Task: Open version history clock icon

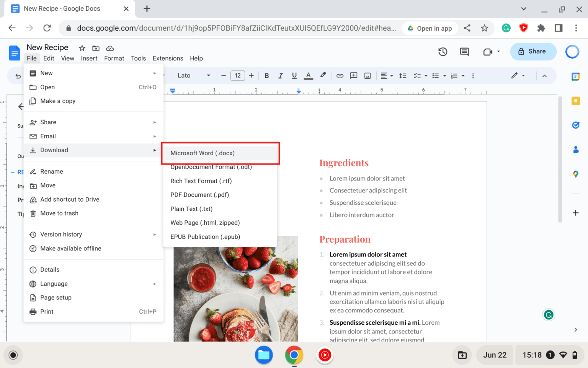Action: [x=443, y=51]
